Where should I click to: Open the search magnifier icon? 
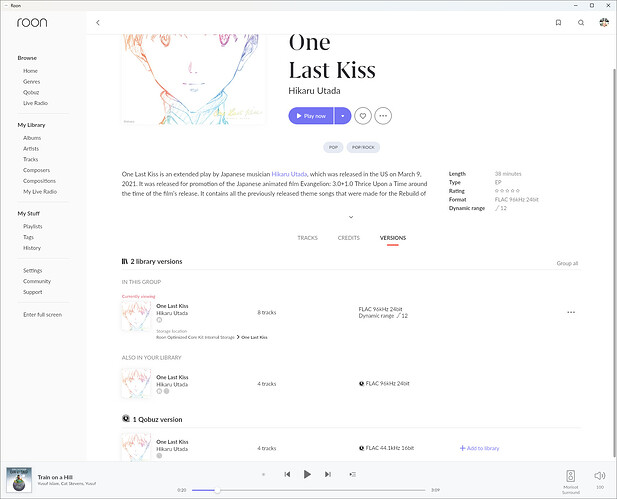click(x=581, y=23)
